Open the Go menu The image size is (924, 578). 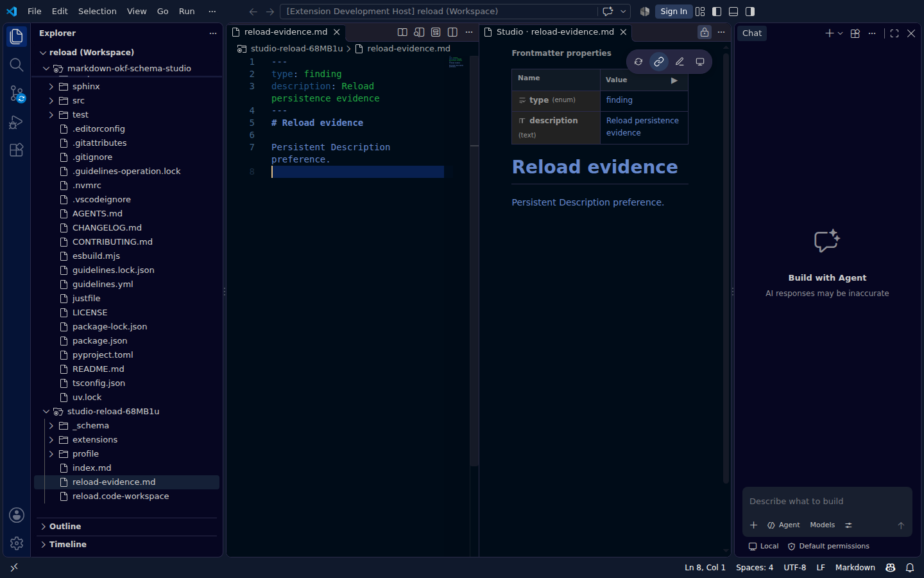(x=163, y=12)
